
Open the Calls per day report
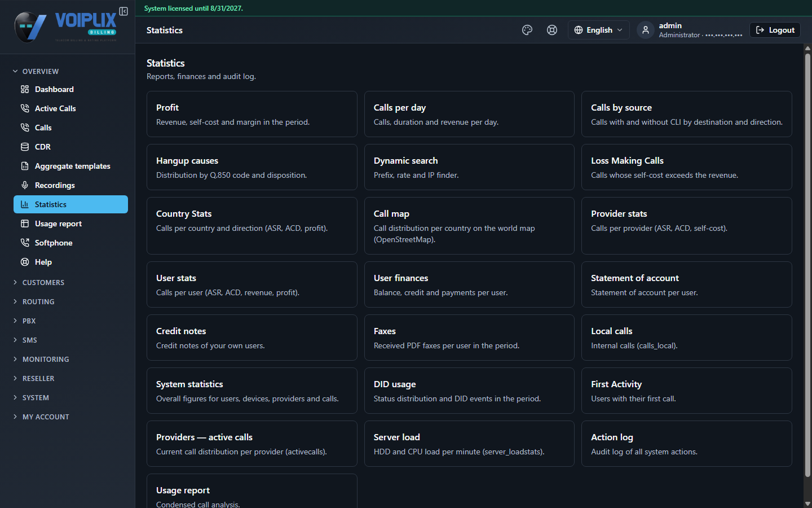[x=469, y=114]
